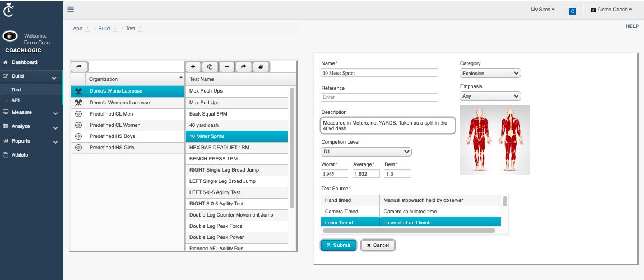Click the muscle anatomy diagram image
The height and width of the screenshot is (280, 644).
494,139
